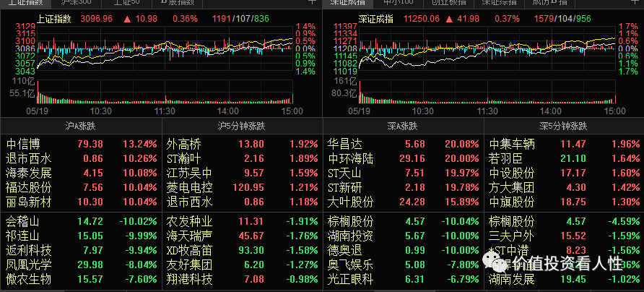This screenshot has height=292, width=644.
Task: Select stock row 光正眼科
Action: (x=403, y=280)
